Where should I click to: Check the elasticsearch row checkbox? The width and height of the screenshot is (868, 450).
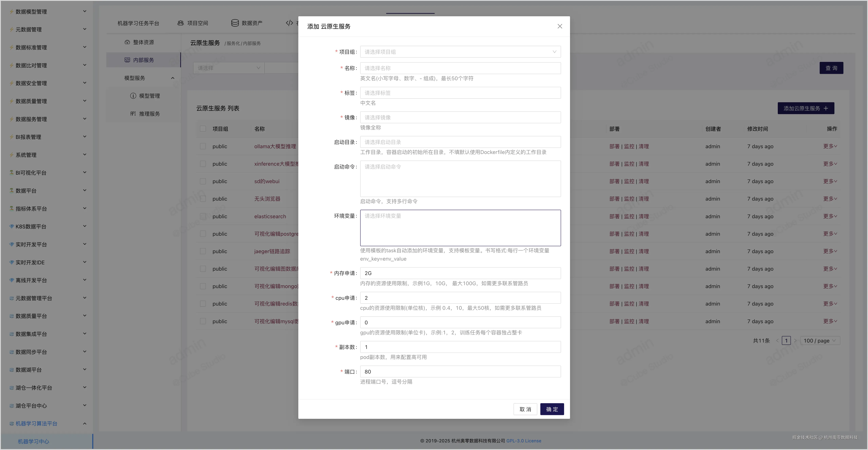pos(203,216)
